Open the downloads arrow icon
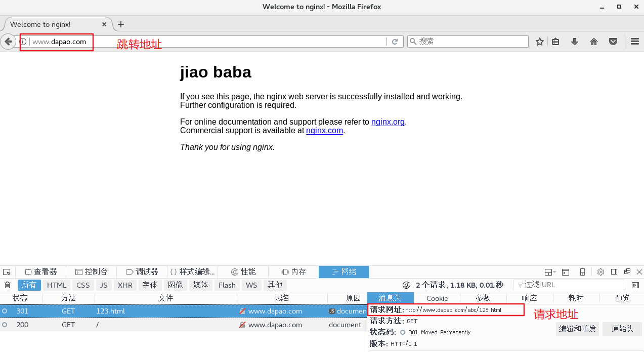Viewport: 644px width, 352px height. (575, 42)
